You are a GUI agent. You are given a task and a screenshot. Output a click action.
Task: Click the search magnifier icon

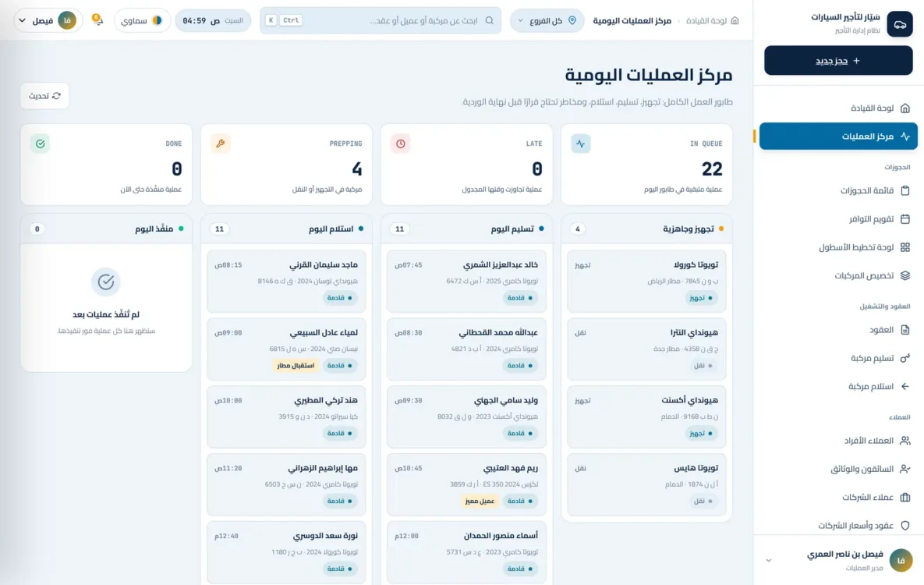pos(489,20)
